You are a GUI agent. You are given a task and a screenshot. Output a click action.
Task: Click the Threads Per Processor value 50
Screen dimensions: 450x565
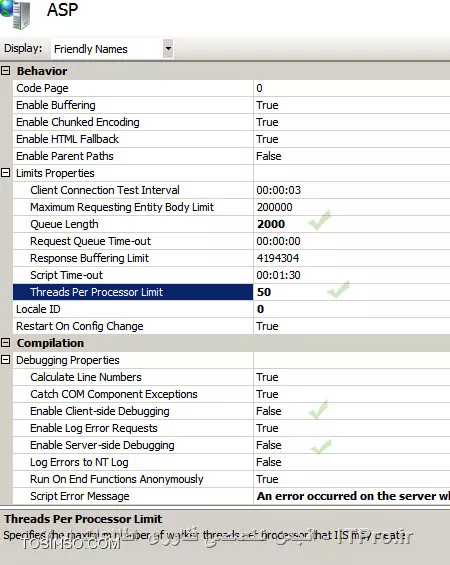coord(264,292)
